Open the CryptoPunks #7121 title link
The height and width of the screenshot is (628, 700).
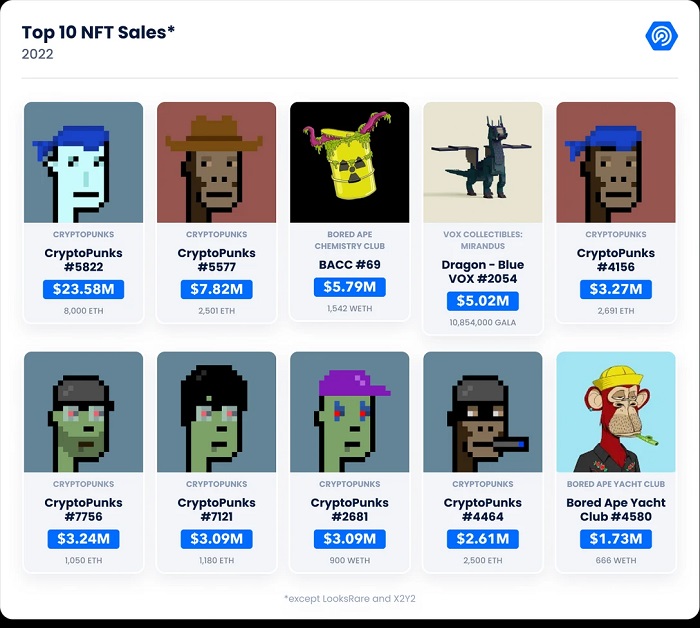pyautogui.click(x=217, y=510)
